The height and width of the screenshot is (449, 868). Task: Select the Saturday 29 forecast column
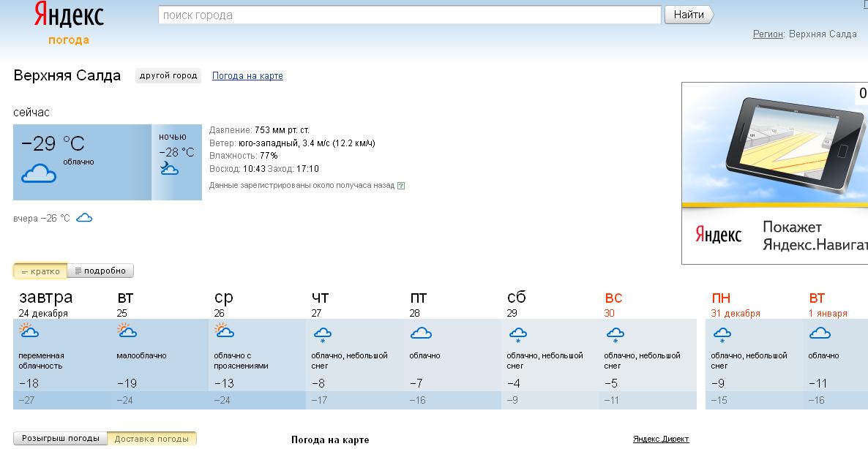[x=549, y=351]
